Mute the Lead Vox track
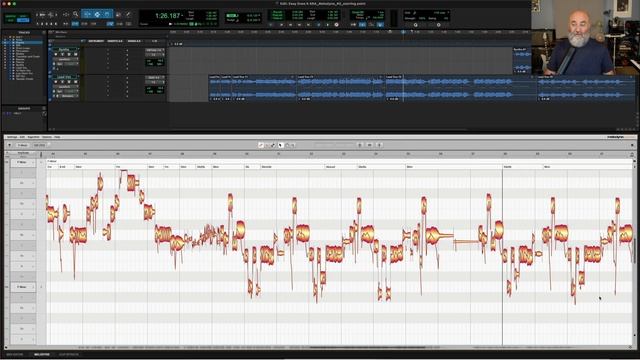 (x=76, y=82)
